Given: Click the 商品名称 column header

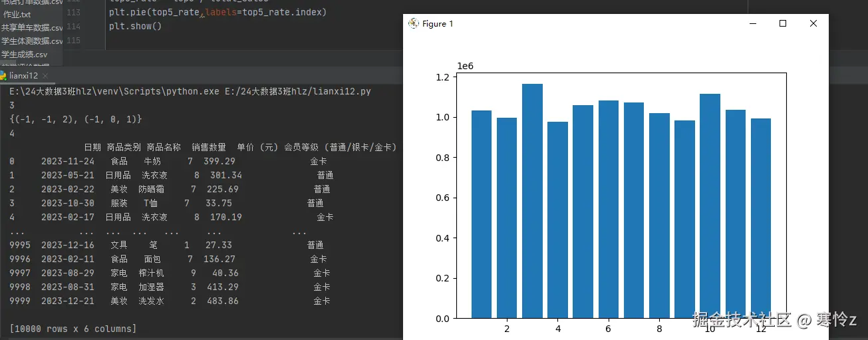Looking at the screenshot, I should [x=164, y=147].
